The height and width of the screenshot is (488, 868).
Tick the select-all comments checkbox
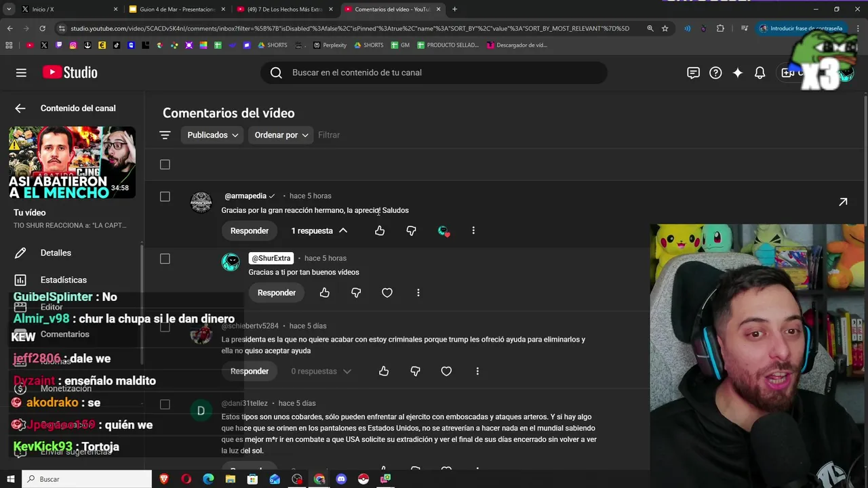tap(165, 165)
